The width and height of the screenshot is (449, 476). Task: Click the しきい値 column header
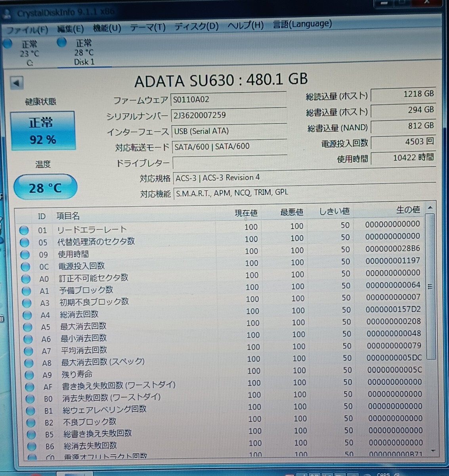point(334,211)
